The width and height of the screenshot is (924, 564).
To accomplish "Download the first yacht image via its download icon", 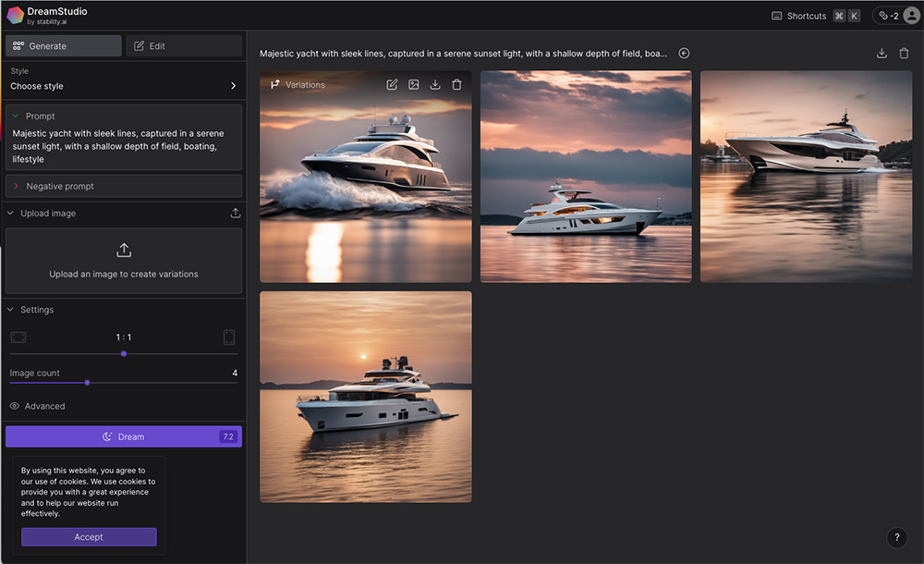I will [435, 84].
